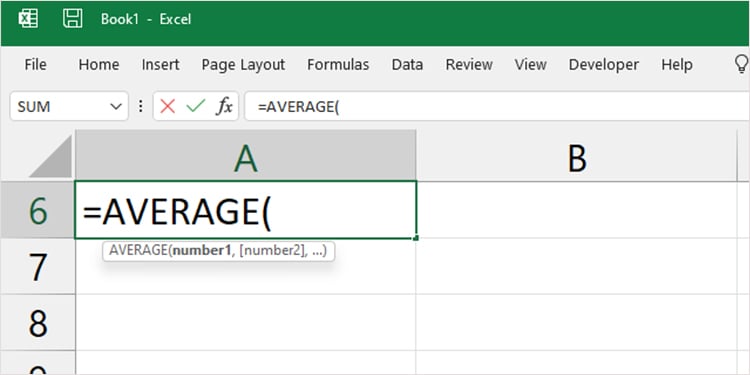Select column A header
750x375 pixels.
(x=246, y=156)
